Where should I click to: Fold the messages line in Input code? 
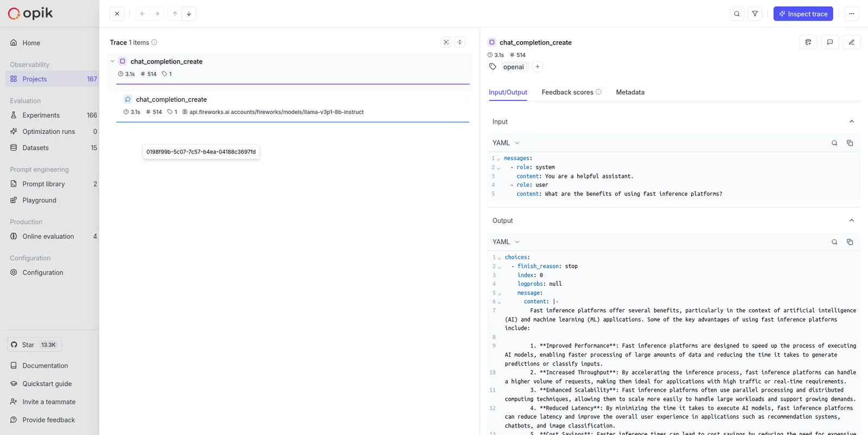[x=499, y=158]
